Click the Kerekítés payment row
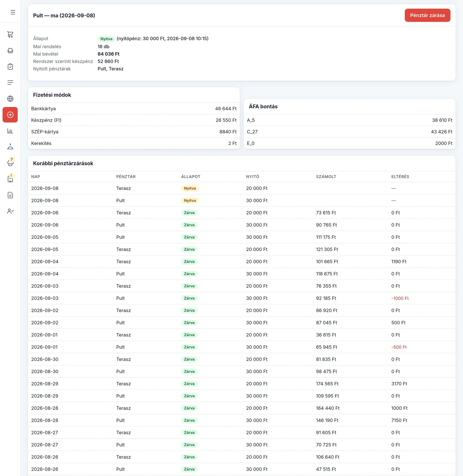463x476 pixels. coord(134,143)
